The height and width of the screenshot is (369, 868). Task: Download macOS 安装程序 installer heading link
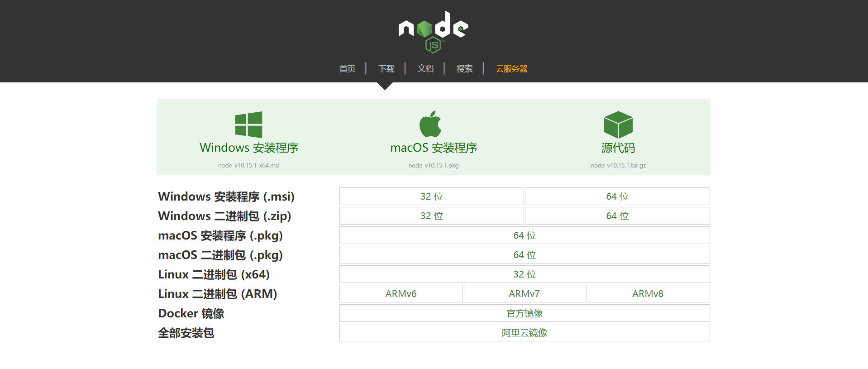[434, 148]
